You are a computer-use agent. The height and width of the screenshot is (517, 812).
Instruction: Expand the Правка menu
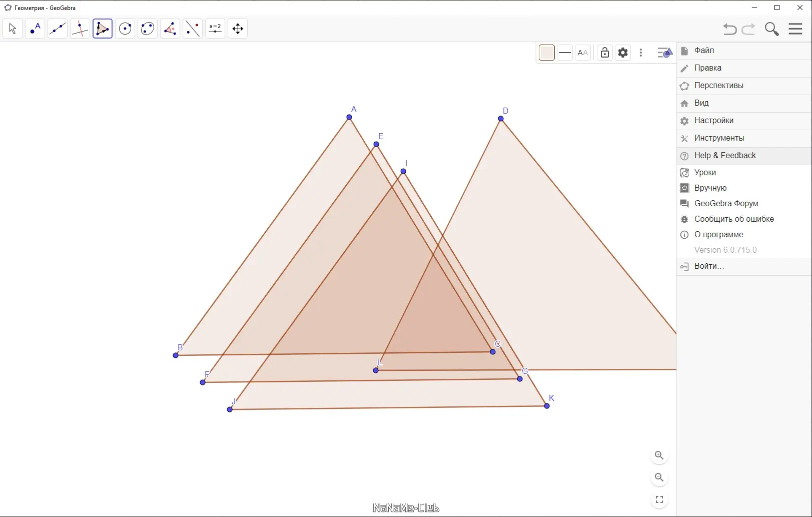[x=744, y=68]
